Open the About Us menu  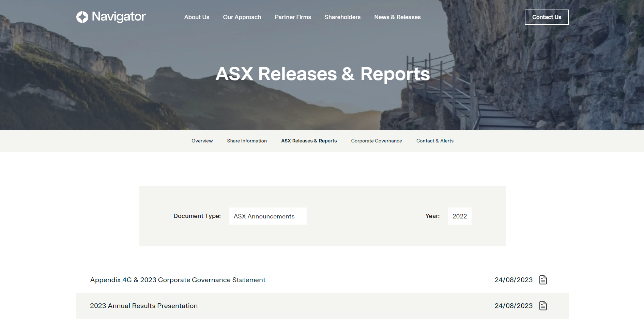click(x=197, y=17)
